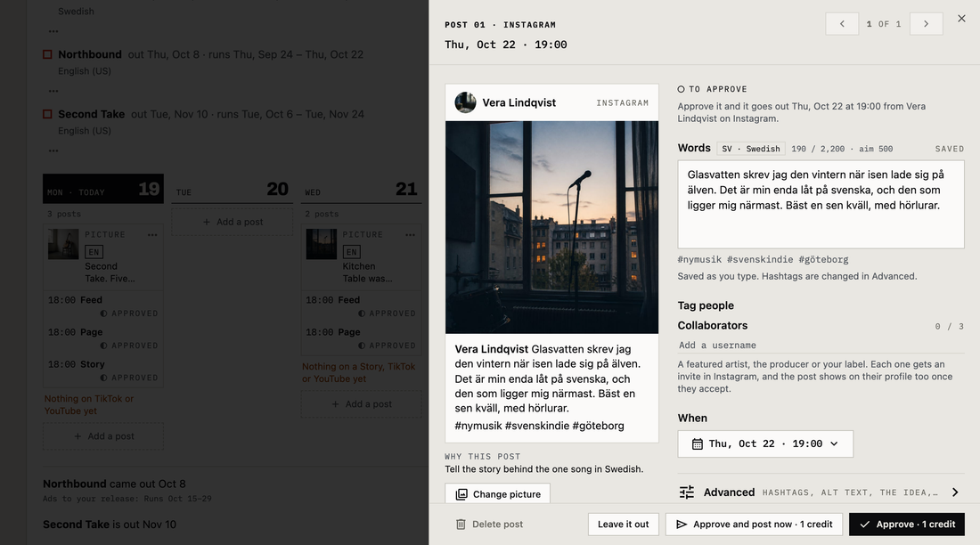
Task: Select the Mon Today 19 day header
Action: tap(103, 189)
